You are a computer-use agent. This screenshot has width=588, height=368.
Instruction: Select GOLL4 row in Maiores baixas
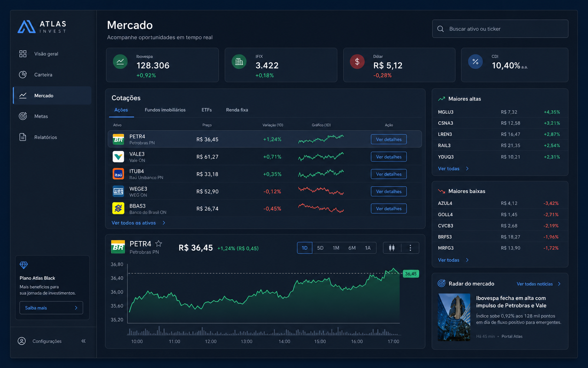(x=499, y=214)
